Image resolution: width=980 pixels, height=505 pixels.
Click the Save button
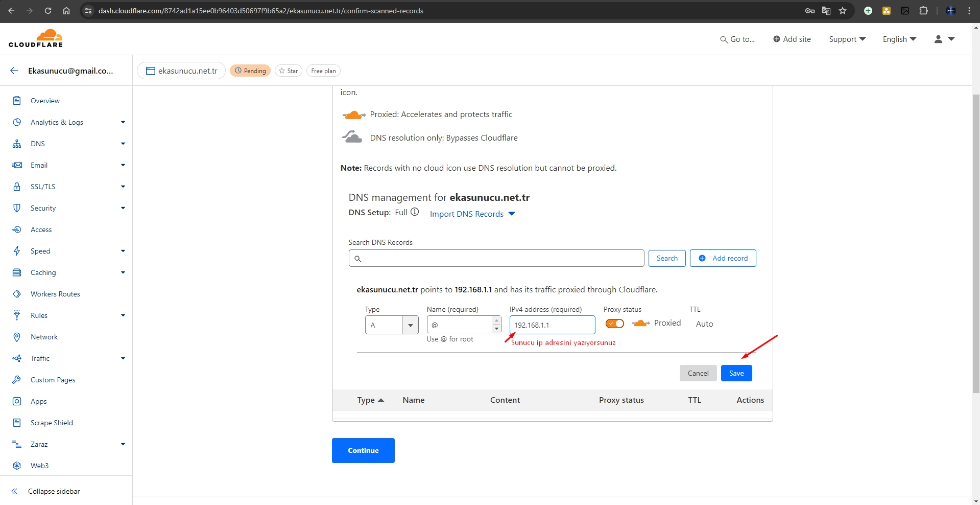tap(736, 373)
